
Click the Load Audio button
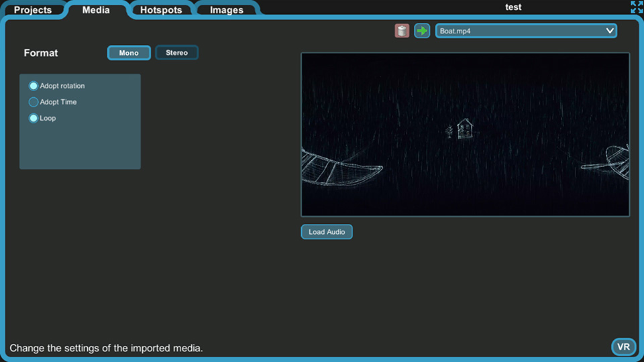coord(327,232)
